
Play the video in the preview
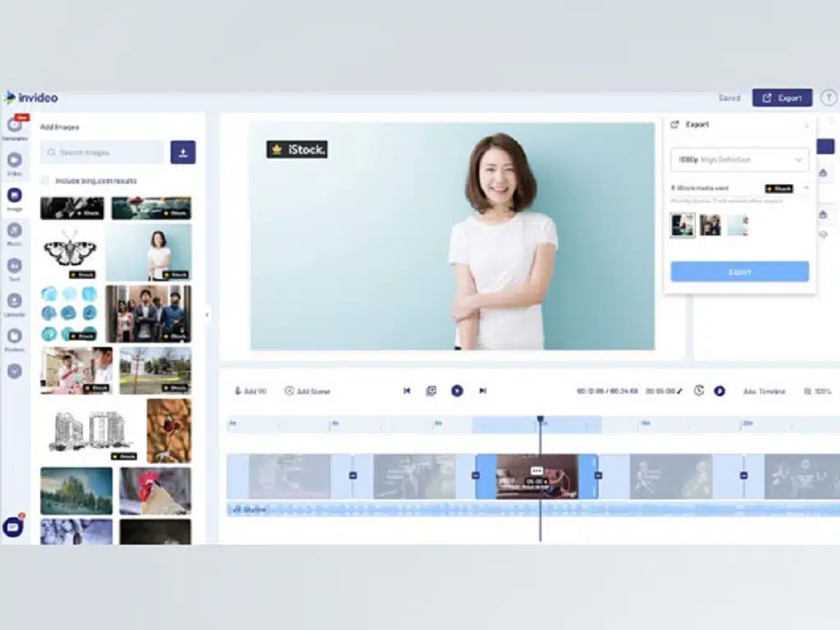[x=458, y=391]
